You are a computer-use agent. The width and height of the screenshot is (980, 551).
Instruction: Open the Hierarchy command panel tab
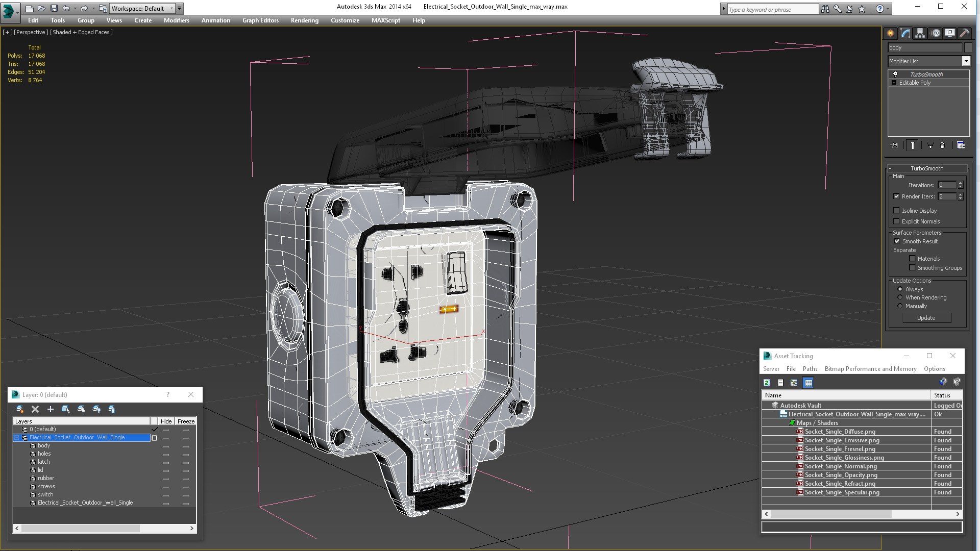920,33
